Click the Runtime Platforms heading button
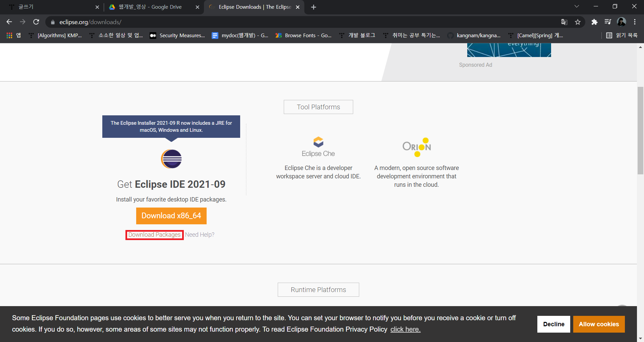The width and height of the screenshot is (644, 342). (318, 290)
